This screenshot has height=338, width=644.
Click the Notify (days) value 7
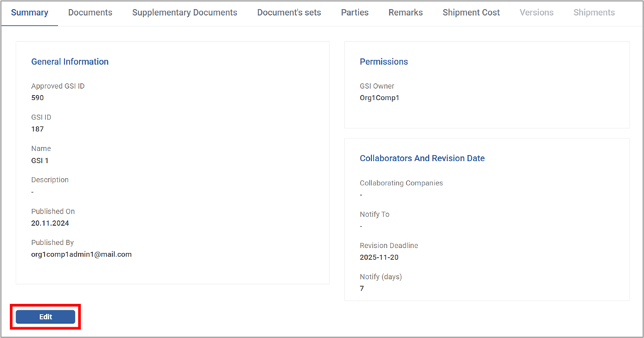[362, 289]
